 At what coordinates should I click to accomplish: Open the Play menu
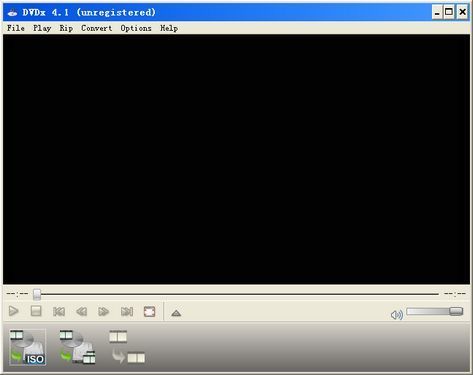pyautogui.click(x=42, y=28)
